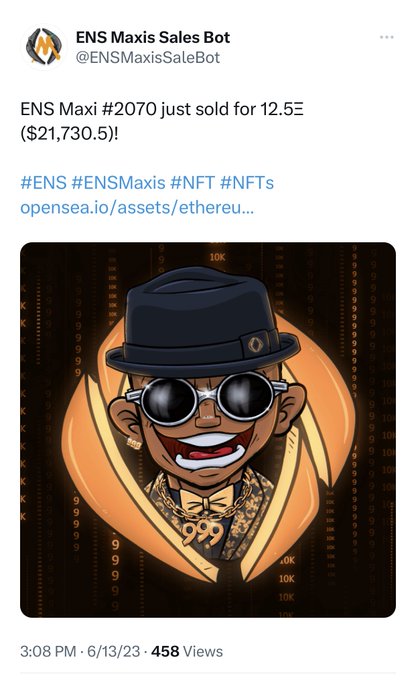The image size is (416, 680).
Task: Click the ENS Maxis Sales Bot display name
Action: coord(153,37)
